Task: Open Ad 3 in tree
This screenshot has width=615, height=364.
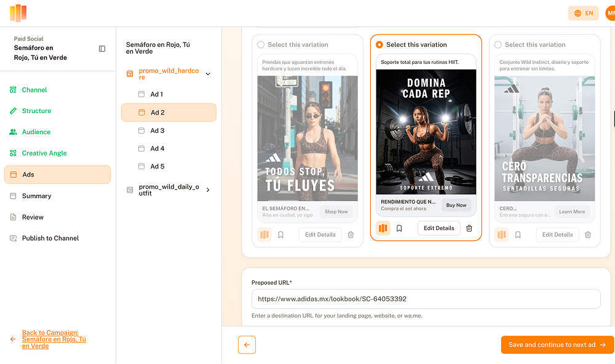Action: tap(157, 130)
